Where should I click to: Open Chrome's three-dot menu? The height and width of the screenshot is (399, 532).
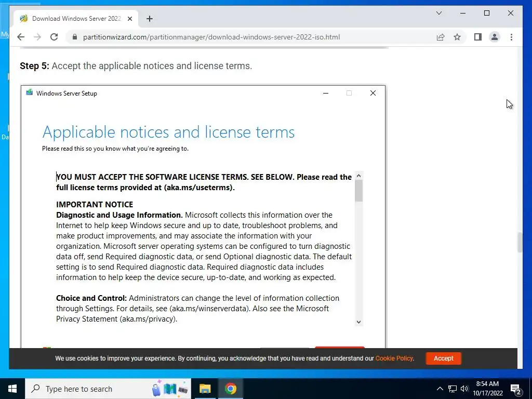(x=511, y=37)
